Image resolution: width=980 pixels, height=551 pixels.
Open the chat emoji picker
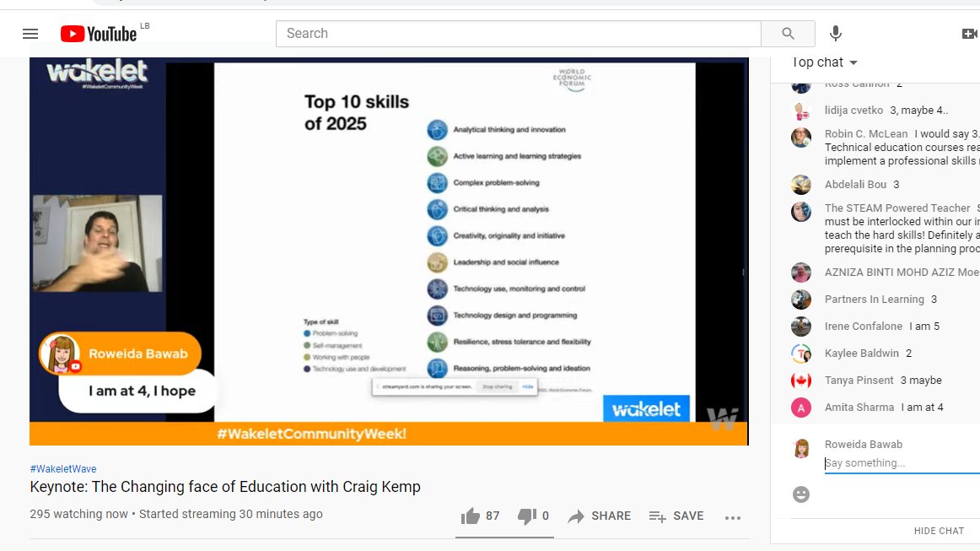[x=801, y=494]
